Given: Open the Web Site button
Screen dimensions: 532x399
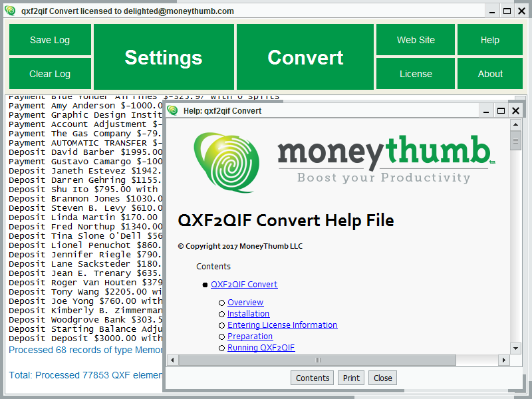Looking at the screenshot, I should pyautogui.click(x=416, y=40).
